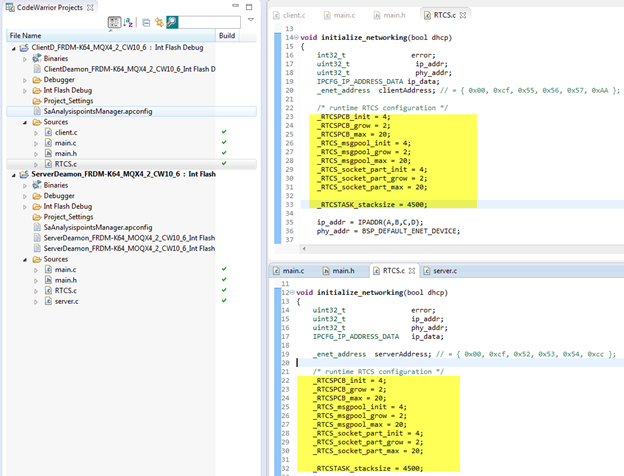Screen dimensions: 624x476
Task: Close the RTCS.c tab in upper editor
Action: 463,15
